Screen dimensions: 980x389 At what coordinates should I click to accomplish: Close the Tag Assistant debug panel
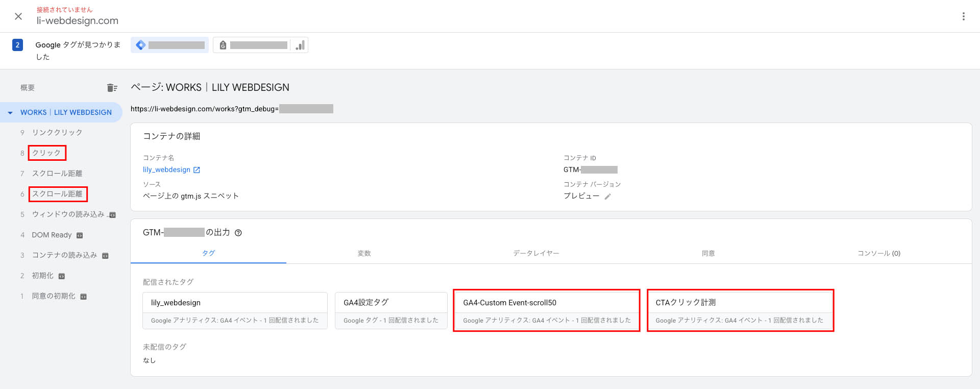pyautogui.click(x=18, y=16)
